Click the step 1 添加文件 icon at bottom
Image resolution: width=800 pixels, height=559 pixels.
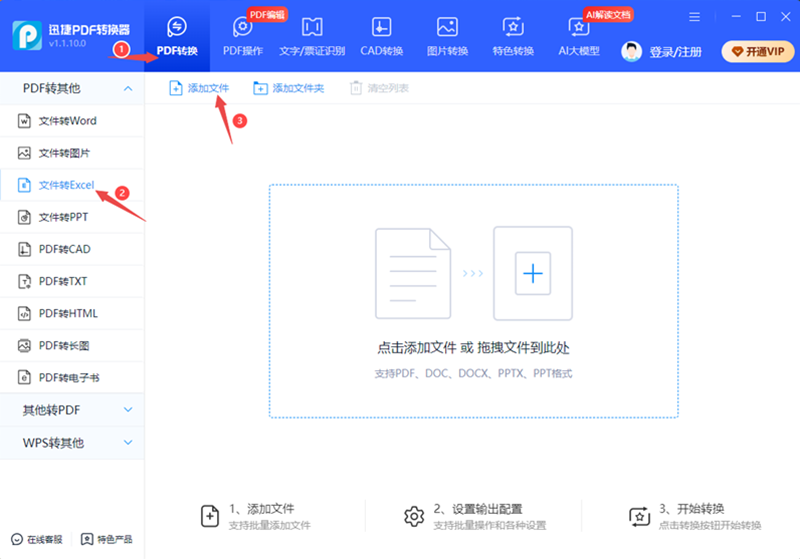[210, 516]
